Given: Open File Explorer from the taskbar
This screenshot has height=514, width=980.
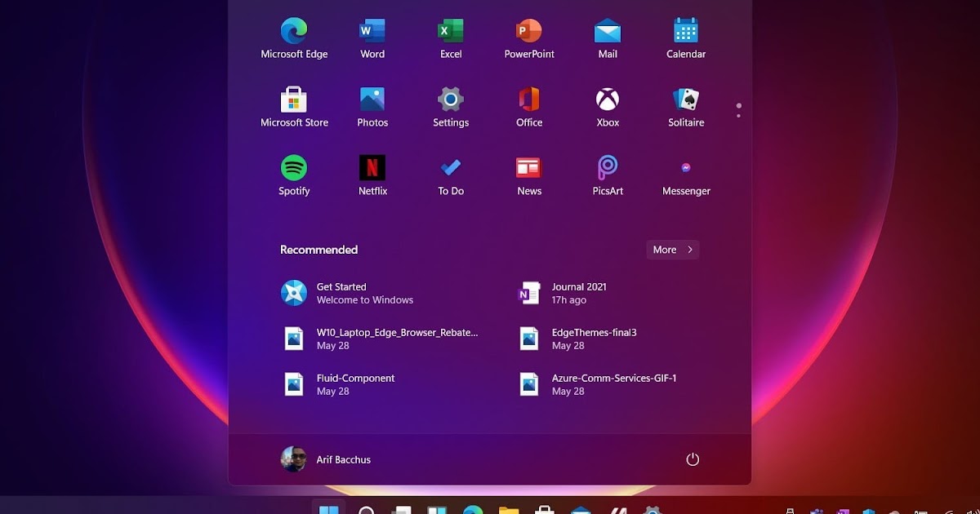Looking at the screenshot, I should [509, 511].
